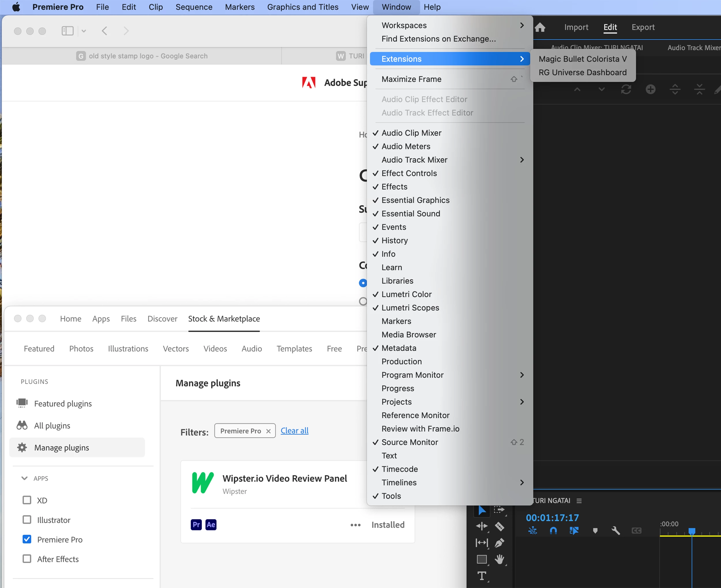Viewport: 721px width, 588px height.
Task: Click the blue timeline playhead marker
Action: pyautogui.click(x=692, y=531)
